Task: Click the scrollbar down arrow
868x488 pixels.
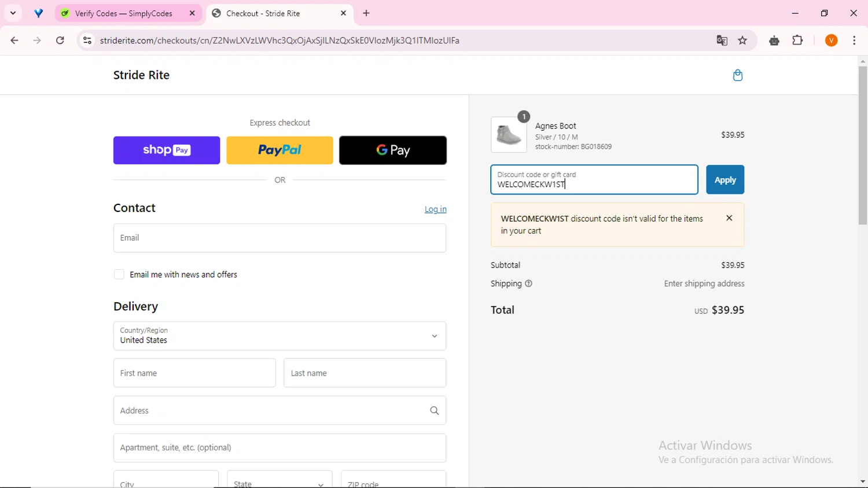Action: click(x=863, y=482)
